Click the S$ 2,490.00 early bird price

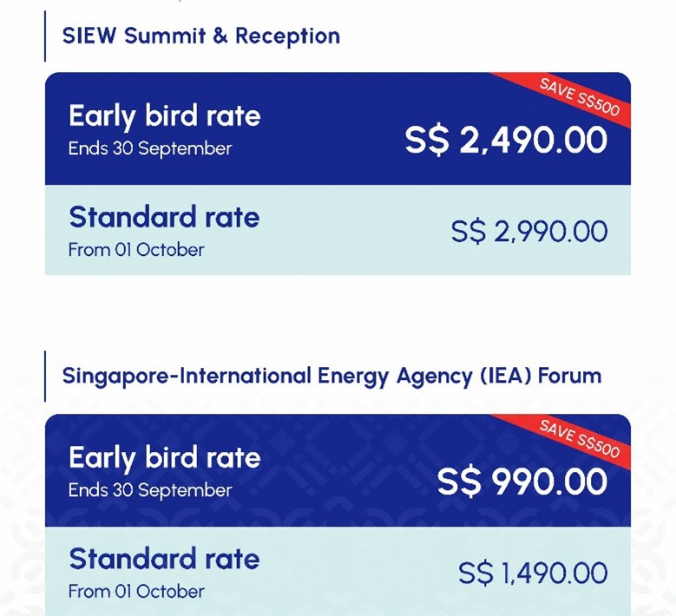coord(506,140)
